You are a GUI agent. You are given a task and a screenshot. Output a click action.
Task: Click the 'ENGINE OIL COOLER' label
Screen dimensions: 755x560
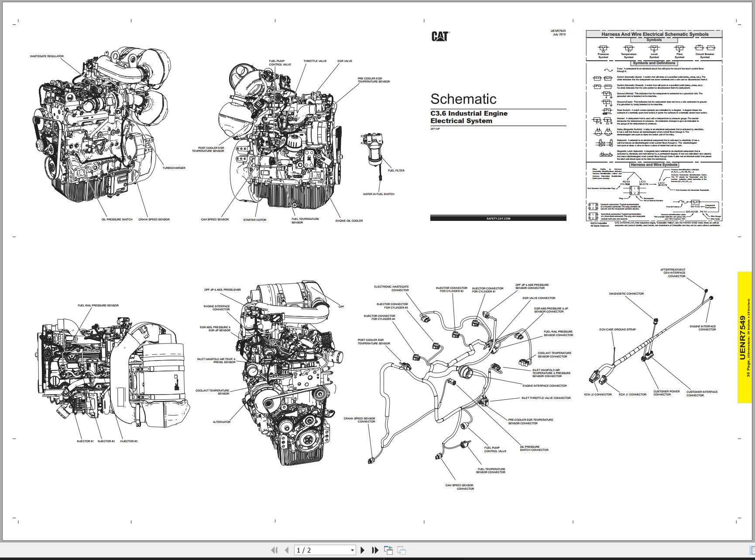point(349,221)
